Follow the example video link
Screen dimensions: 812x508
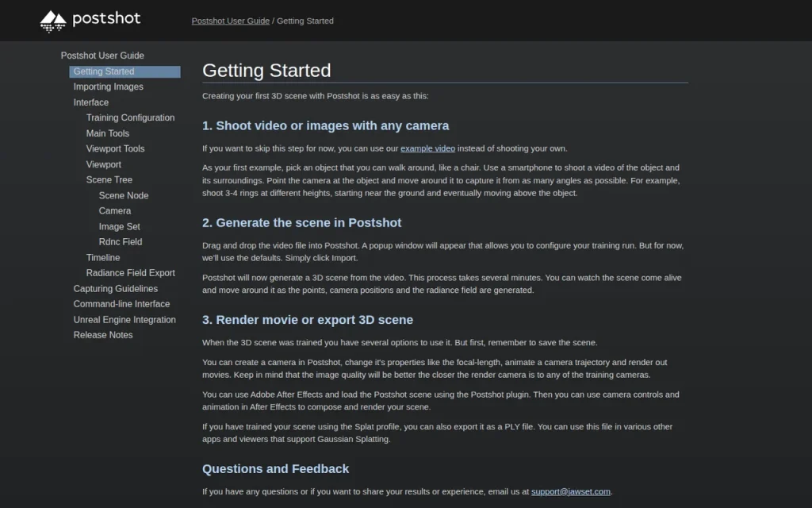point(427,148)
